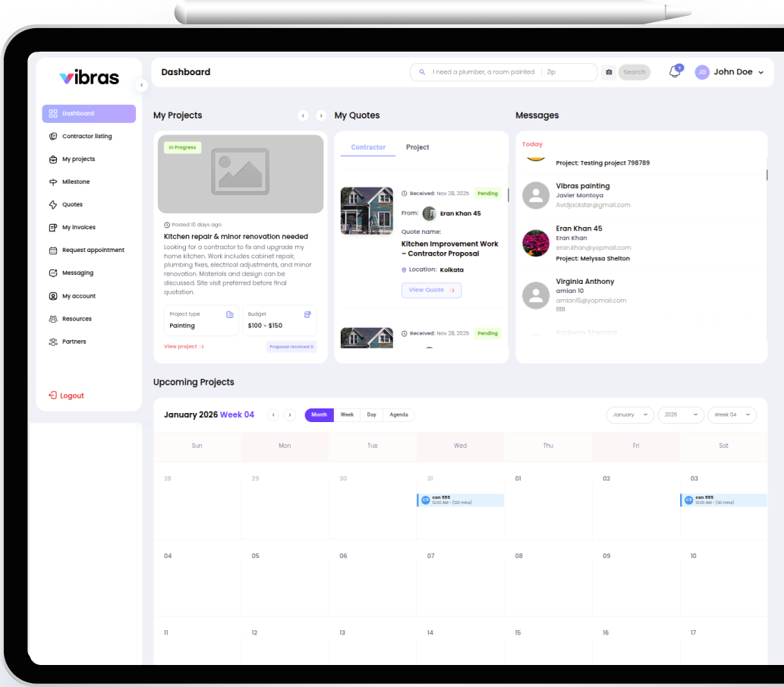Open the Messaging section via its sidebar icon
784x687 pixels.
[53, 273]
